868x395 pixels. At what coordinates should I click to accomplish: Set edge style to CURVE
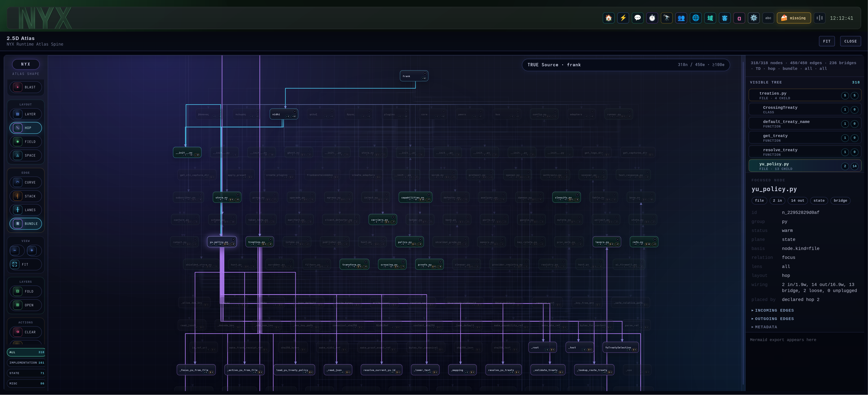26,183
